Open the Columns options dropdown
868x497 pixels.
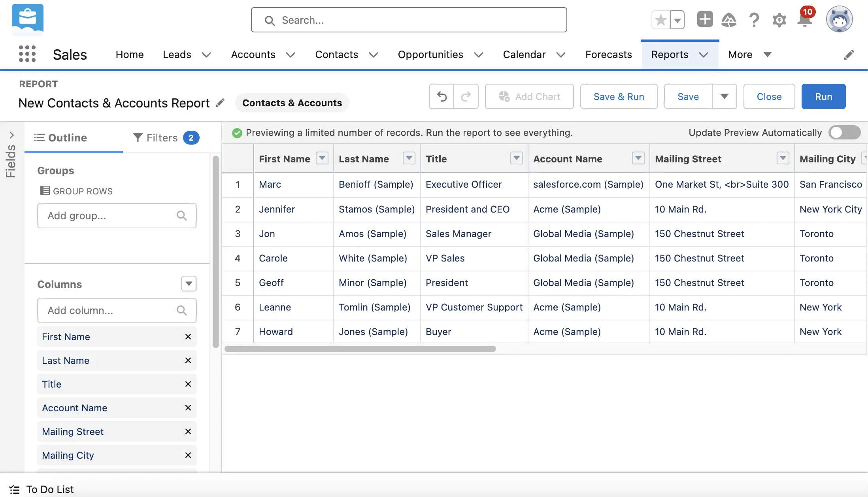[189, 284]
